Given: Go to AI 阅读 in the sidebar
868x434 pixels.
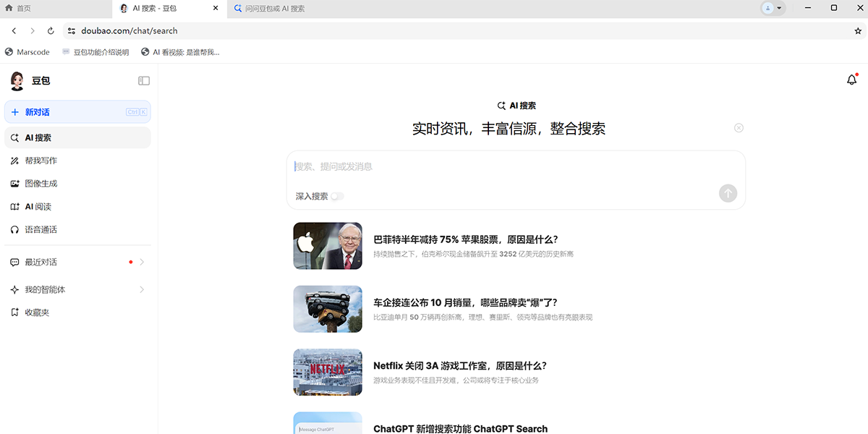Looking at the screenshot, I should tap(77, 207).
